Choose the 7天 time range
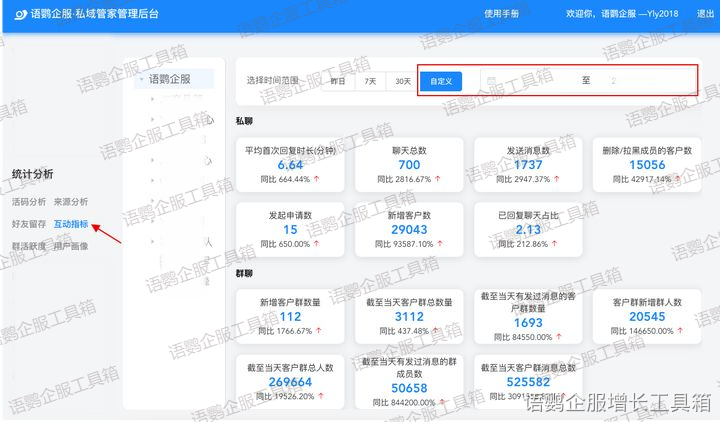 (370, 81)
